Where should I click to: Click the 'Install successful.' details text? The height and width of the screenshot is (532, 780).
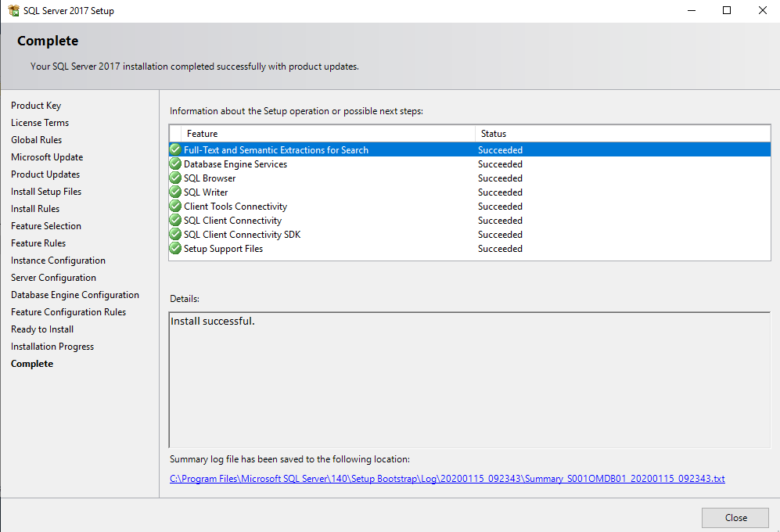pos(213,321)
